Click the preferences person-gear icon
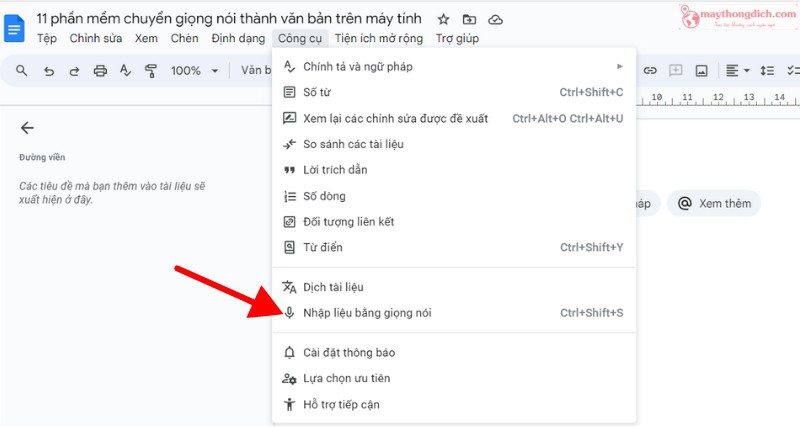This screenshot has width=800, height=427. pos(289,379)
